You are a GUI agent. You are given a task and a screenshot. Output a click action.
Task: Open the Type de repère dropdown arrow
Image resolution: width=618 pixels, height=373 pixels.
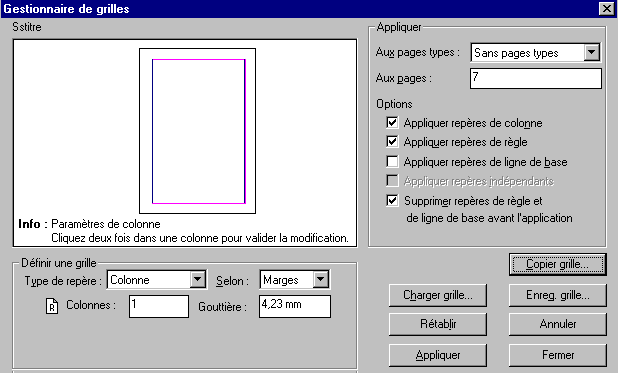197,280
